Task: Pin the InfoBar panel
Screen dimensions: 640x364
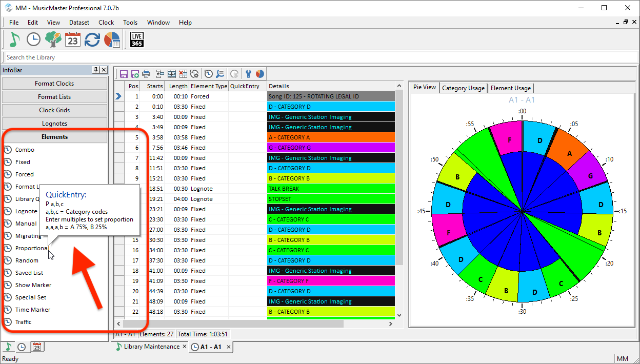Action: (95, 70)
